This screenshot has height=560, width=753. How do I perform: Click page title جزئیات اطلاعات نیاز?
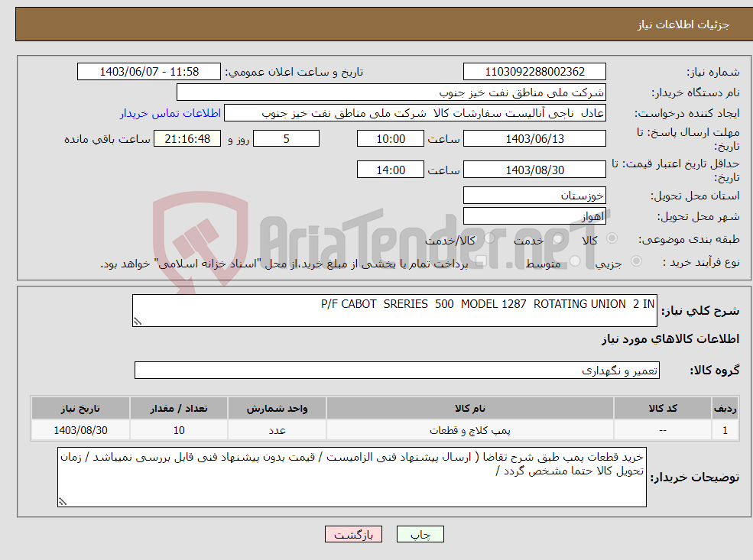[683, 24]
